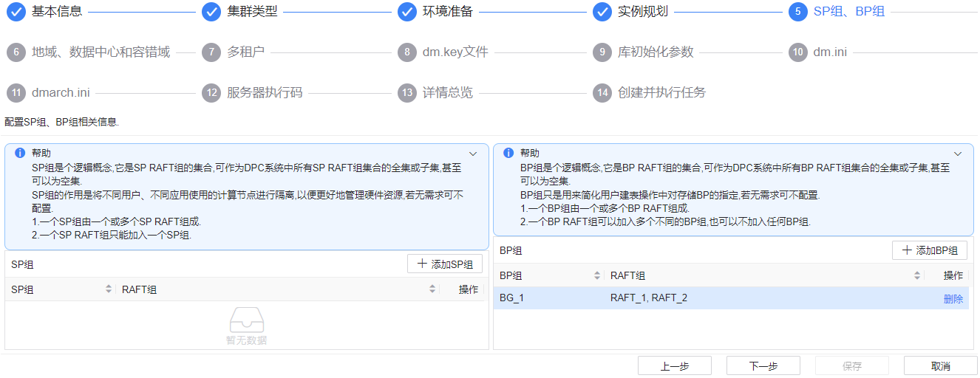Click step number 14 circle icon

(x=602, y=93)
